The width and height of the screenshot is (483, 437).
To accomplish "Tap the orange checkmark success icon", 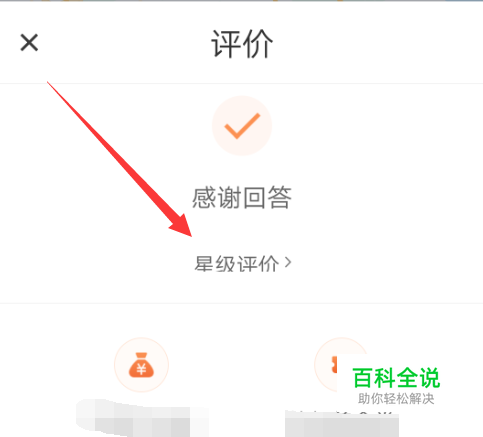I will coord(242,126).
